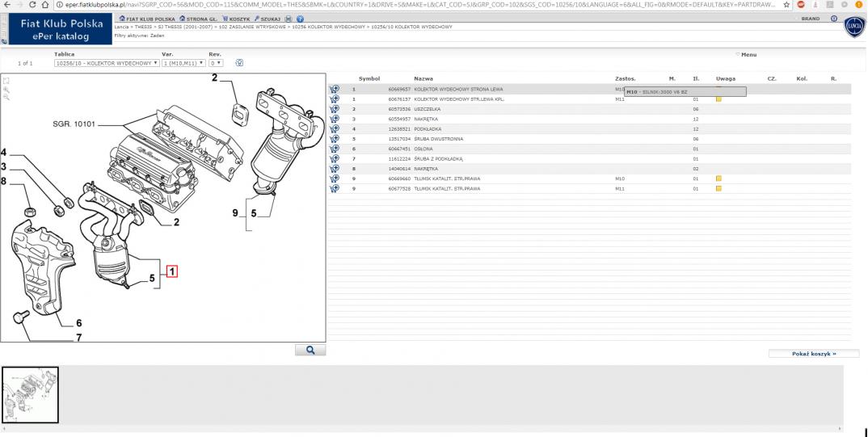This screenshot has height=437, width=868.
Task: Open the KOSZYK cart menu item
Action: [236, 19]
